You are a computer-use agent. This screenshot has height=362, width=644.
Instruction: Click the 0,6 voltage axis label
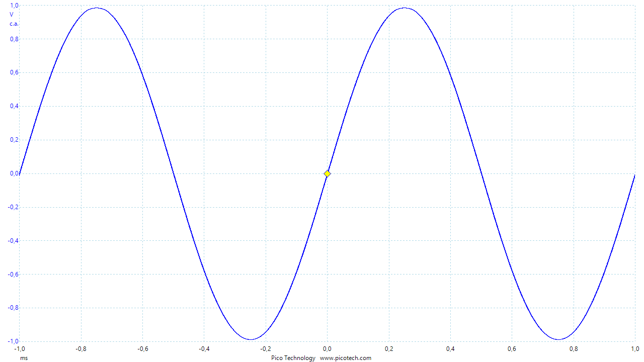point(15,72)
